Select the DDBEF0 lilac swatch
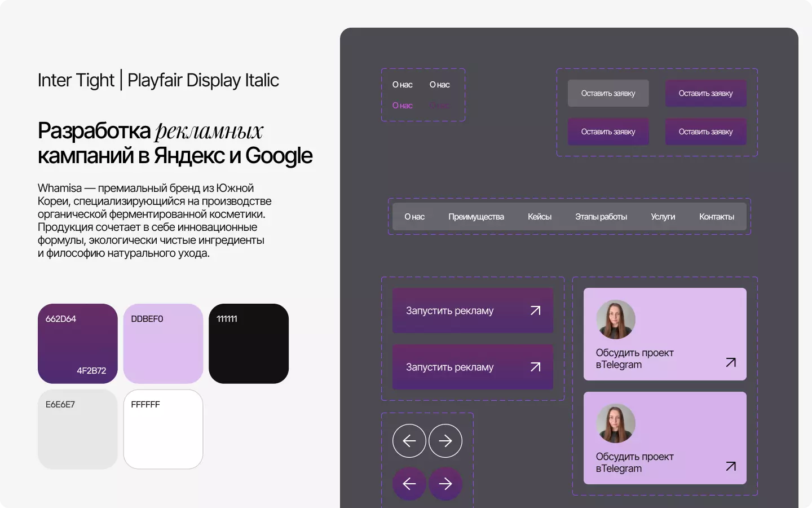Viewport: 812px width, 508px height. (163, 344)
